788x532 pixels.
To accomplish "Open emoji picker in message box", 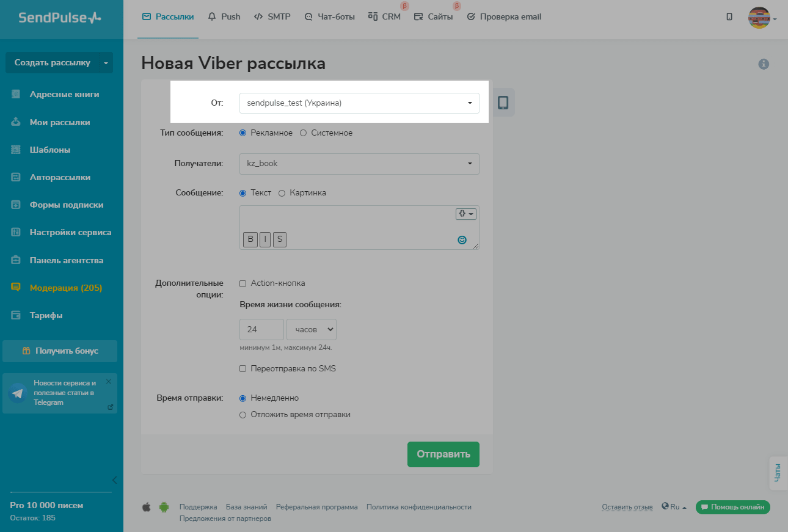I will point(462,240).
